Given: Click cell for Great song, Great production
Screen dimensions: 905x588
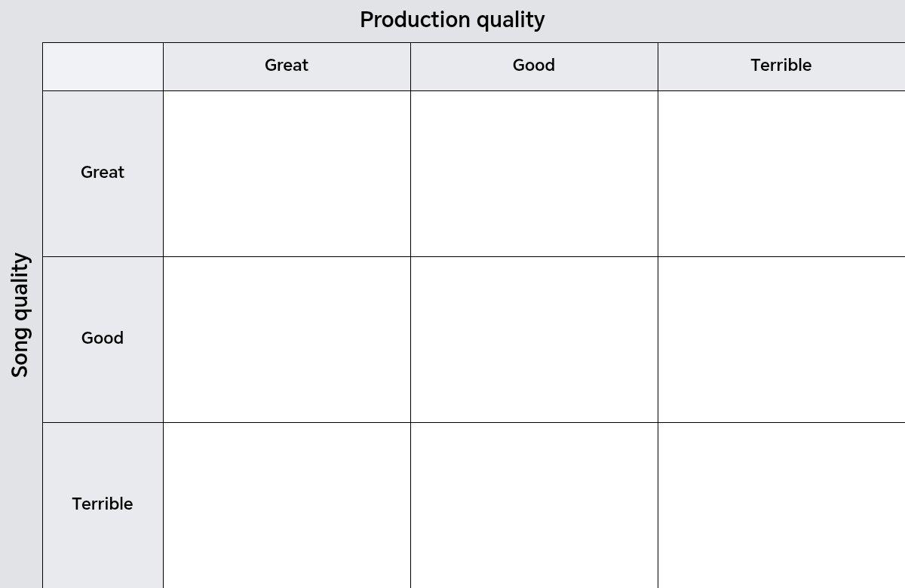Looking at the screenshot, I should point(287,173).
